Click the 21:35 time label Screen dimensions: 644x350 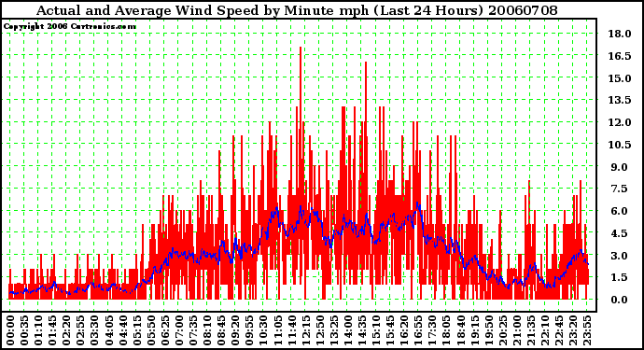pyautogui.click(x=530, y=330)
